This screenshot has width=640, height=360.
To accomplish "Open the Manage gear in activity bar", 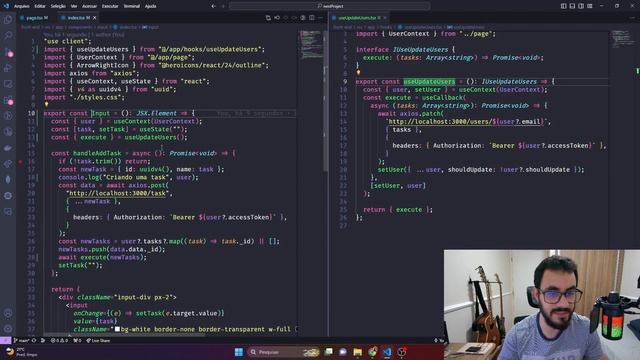I will 8,329.
